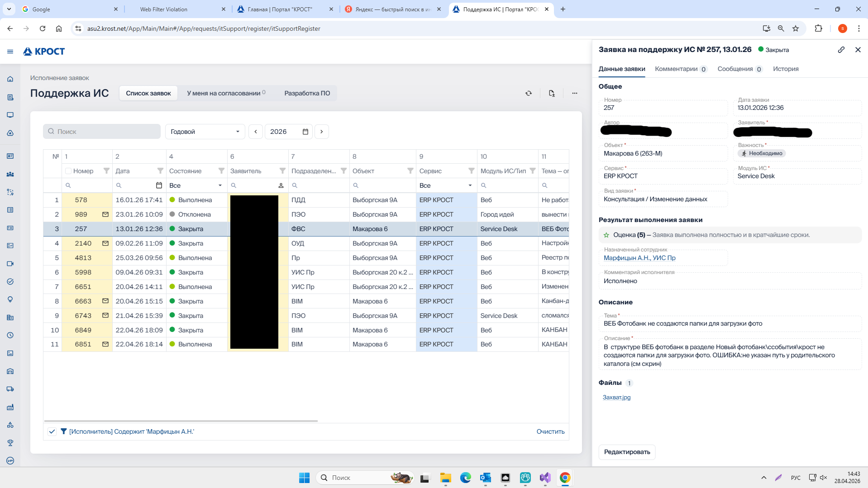Open the three-dots more options menu
The image size is (868, 488).
(574, 93)
